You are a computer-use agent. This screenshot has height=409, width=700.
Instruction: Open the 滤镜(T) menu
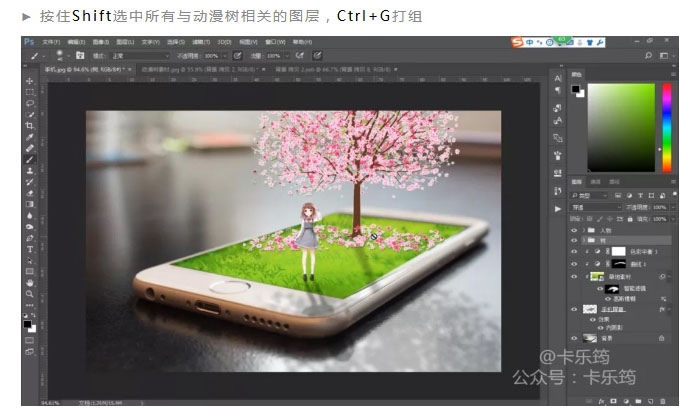coord(201,42)
